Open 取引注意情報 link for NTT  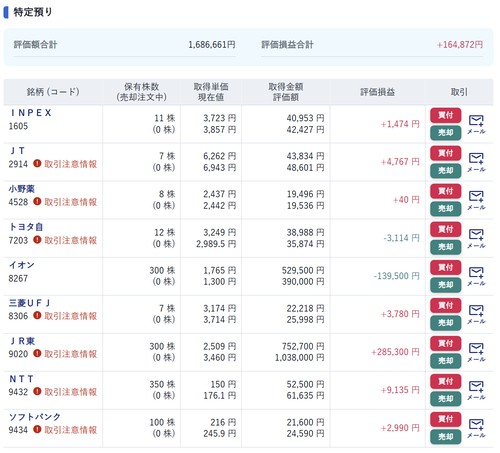click(71, 392)
